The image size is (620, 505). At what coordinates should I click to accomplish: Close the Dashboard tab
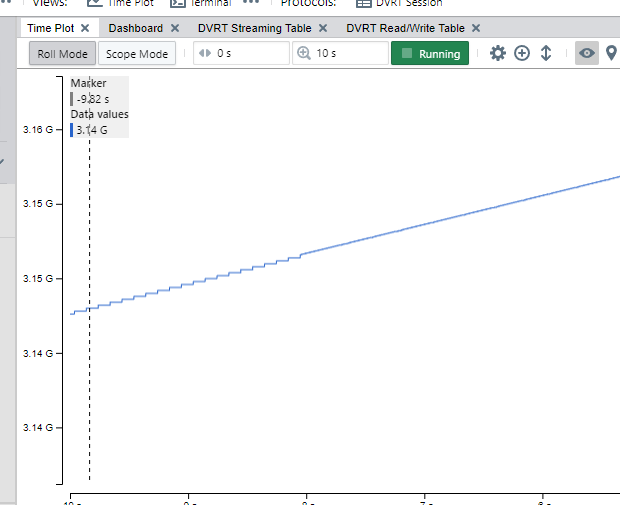click(x=175, y=28)
